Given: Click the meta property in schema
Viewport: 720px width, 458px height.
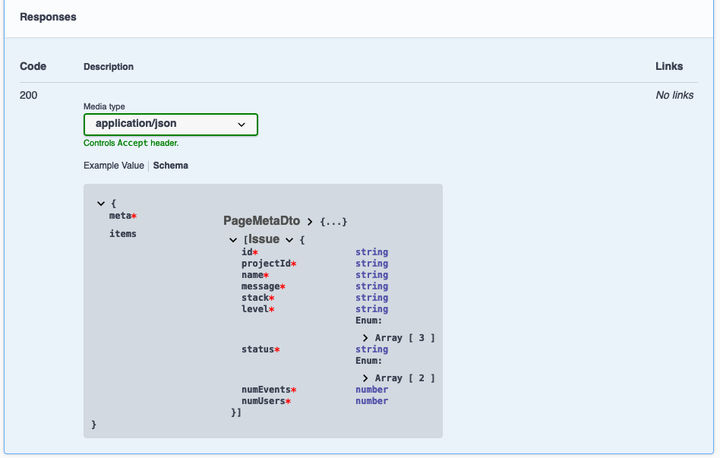Looking at the screenshot, I should [x=120, y=215].
